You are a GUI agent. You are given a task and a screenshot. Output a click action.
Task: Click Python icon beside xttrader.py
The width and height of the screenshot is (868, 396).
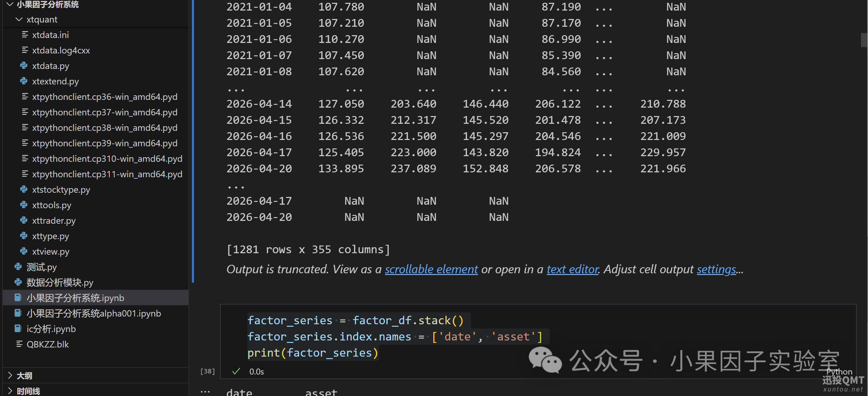click(24, 221)
